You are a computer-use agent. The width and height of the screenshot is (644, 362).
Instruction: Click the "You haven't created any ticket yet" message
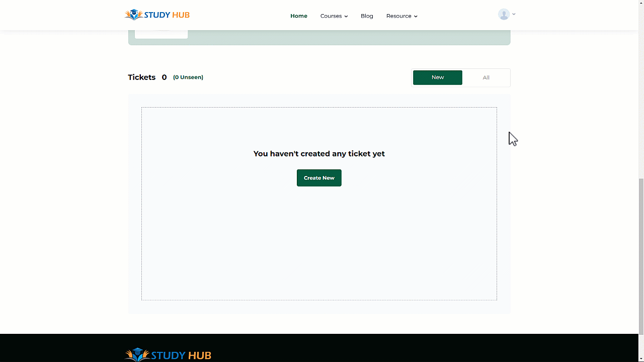319,154
